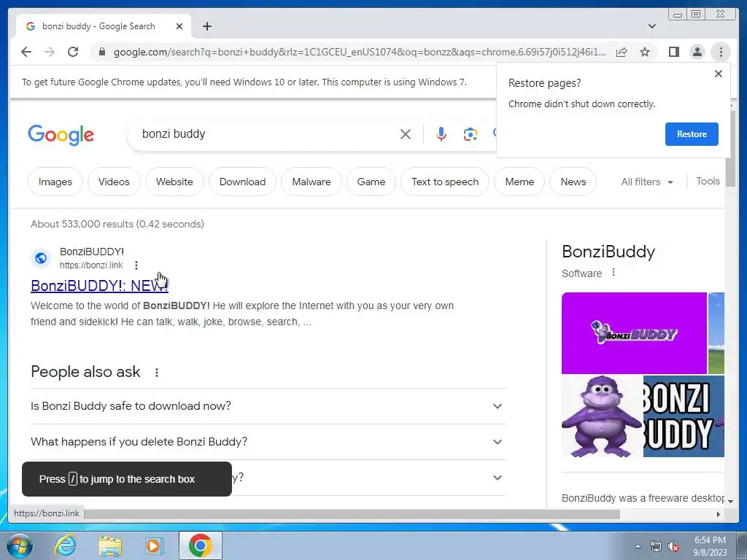Expand the third People also ask question chevron
Screen dimensions: 747x560
498,478
